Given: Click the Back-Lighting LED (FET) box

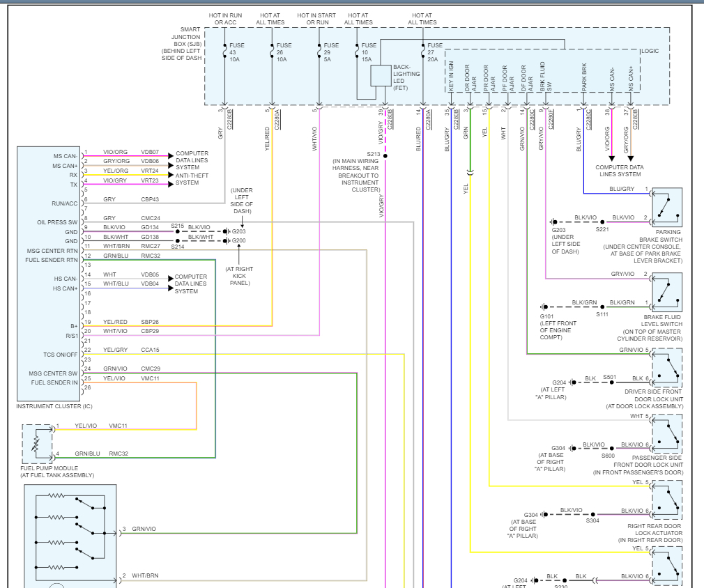Looking at the screenshot, I should coord(381,75).
